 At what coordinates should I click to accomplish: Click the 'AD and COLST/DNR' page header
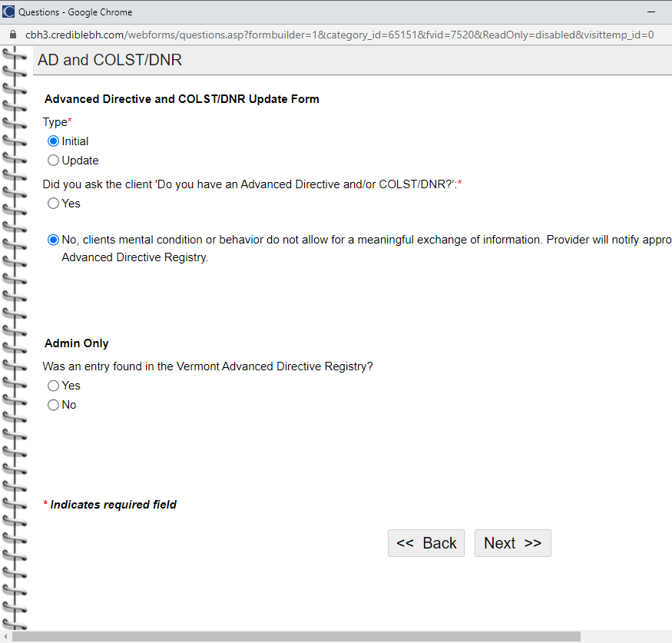110,60
